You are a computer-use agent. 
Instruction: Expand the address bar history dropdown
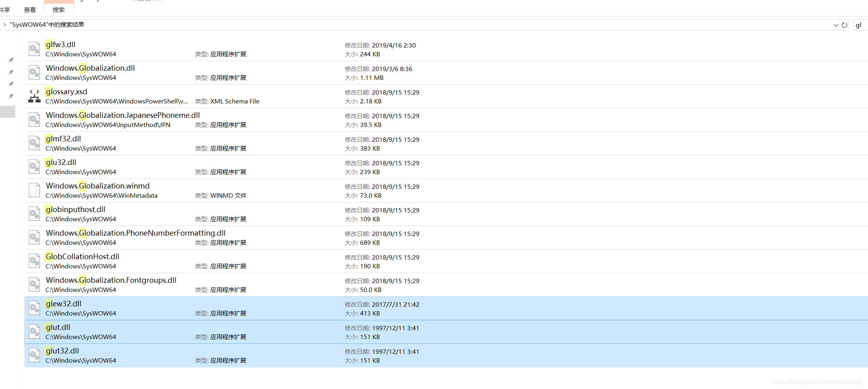[836, 25]
